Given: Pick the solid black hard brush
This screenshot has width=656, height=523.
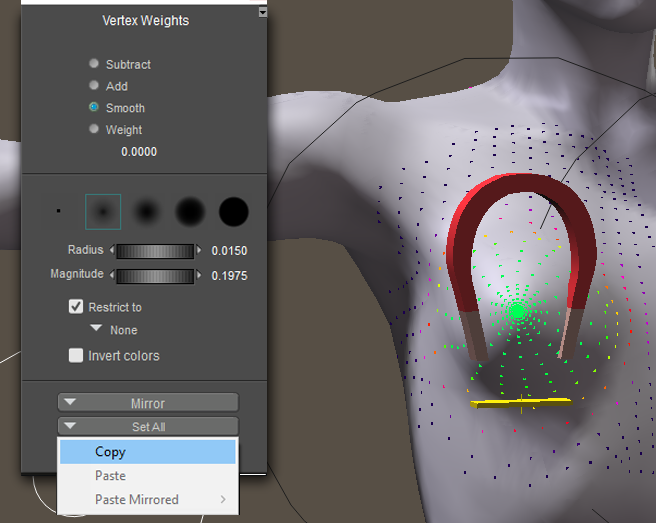Looking at the screenshot, I should [x=233, y=211].
